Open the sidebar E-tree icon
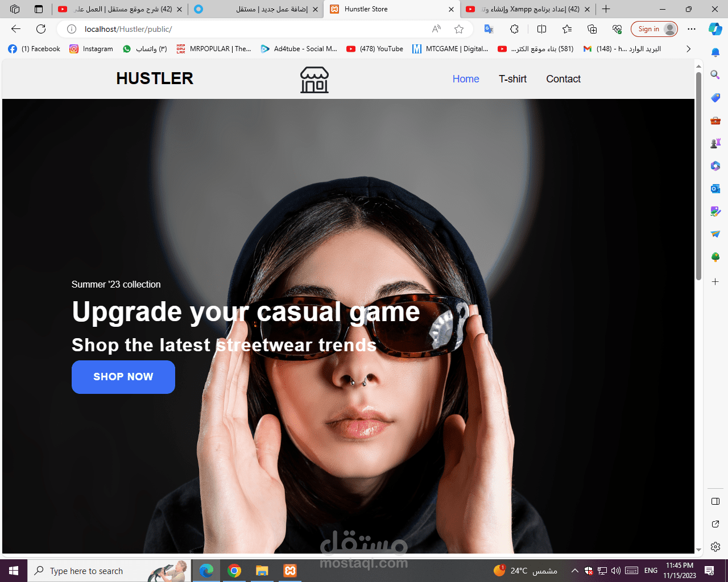The image size is (728, 582). coord(715,257)
